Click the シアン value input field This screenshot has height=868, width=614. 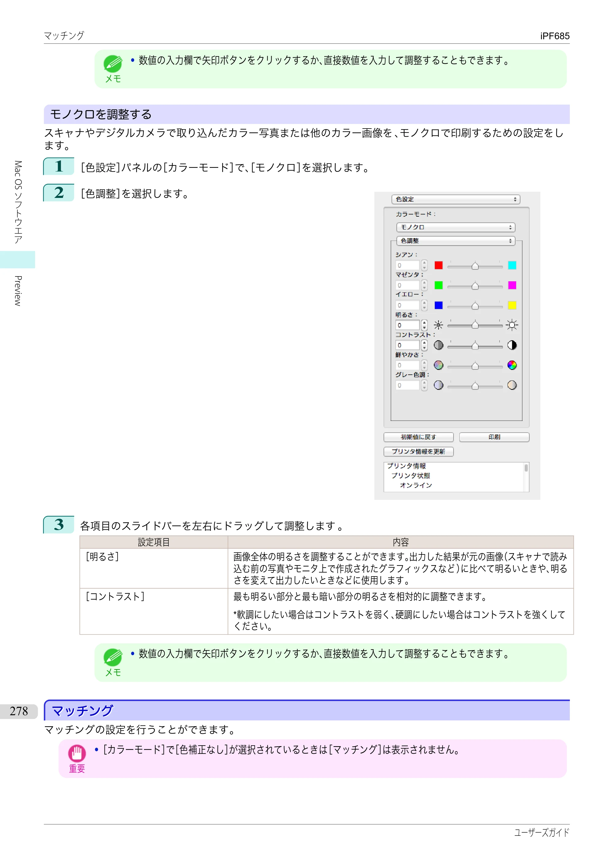[407, 265]
